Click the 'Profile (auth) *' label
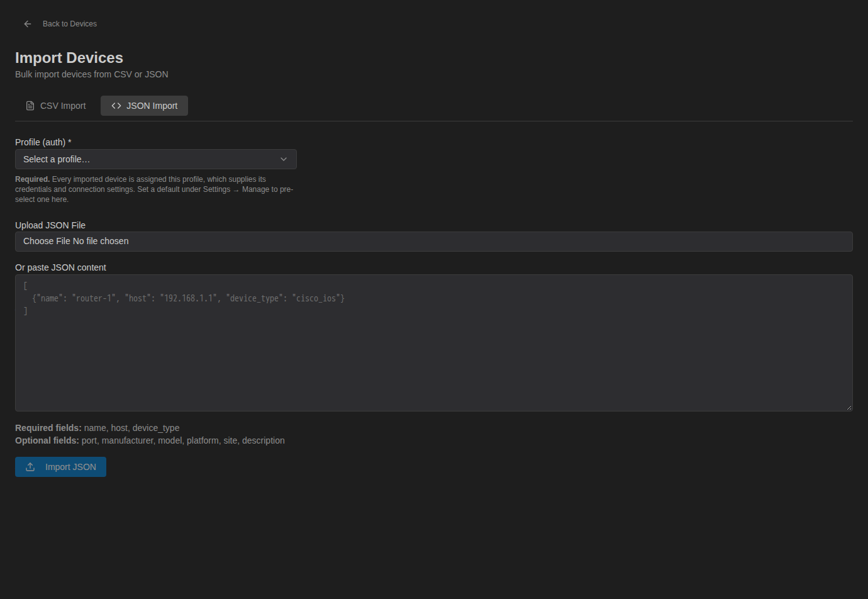Screen dimensions: 868x599 43,142
